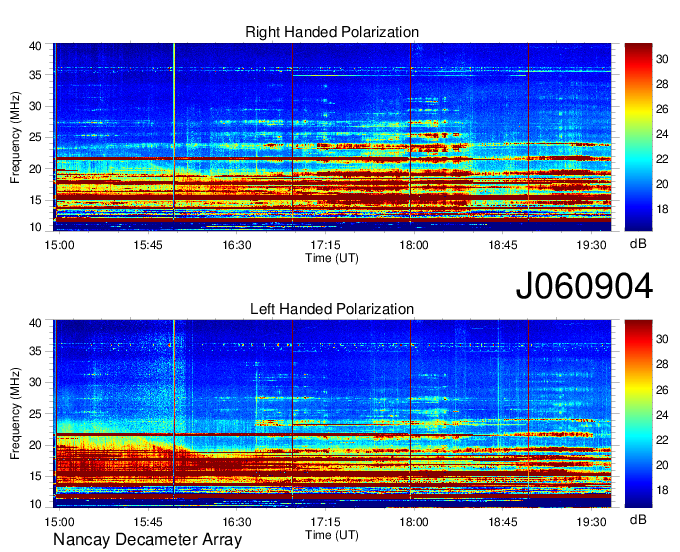680x552 pixels.
Task: Click the Left Handed plot's colorbar
Action: [638, 414]
